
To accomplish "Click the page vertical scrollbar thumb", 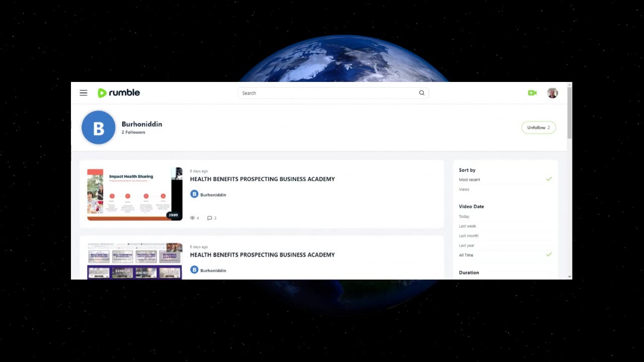I will click(x=570, y=112).
